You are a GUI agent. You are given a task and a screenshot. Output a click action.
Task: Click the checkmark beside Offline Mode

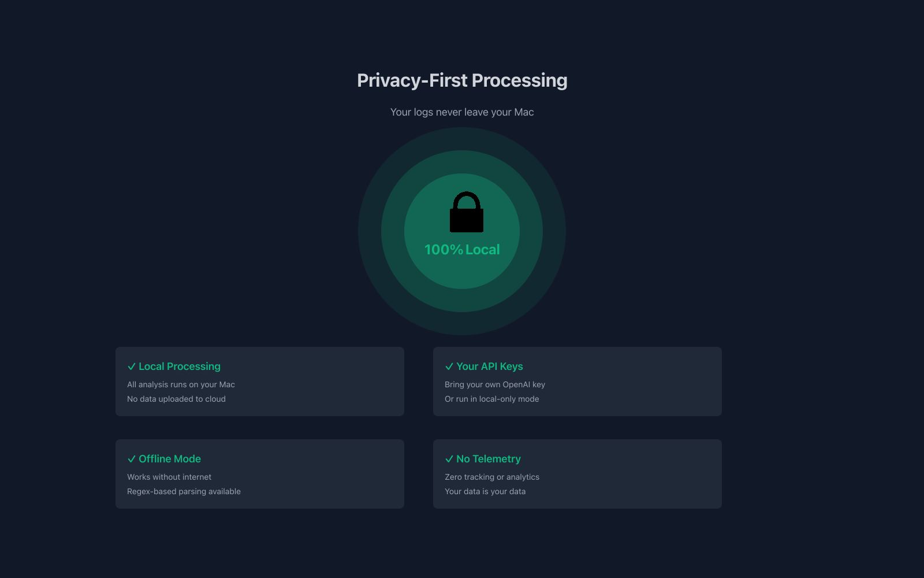tap(132, 459)
